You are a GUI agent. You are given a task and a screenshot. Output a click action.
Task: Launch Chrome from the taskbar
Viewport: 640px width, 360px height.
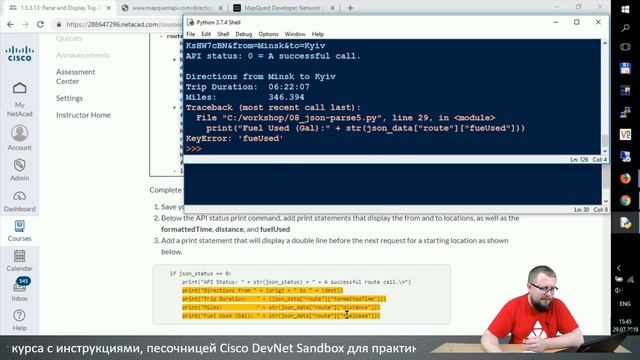click(625, 200)
